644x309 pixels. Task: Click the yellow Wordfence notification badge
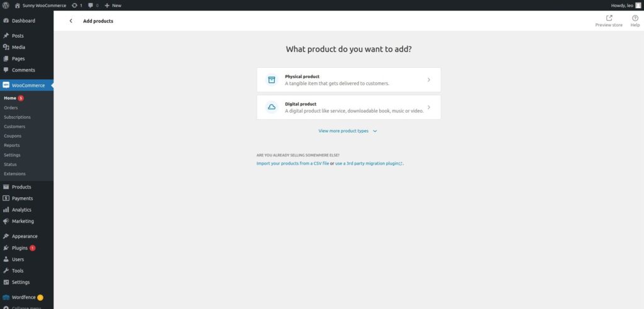click(x=40, y=298)
